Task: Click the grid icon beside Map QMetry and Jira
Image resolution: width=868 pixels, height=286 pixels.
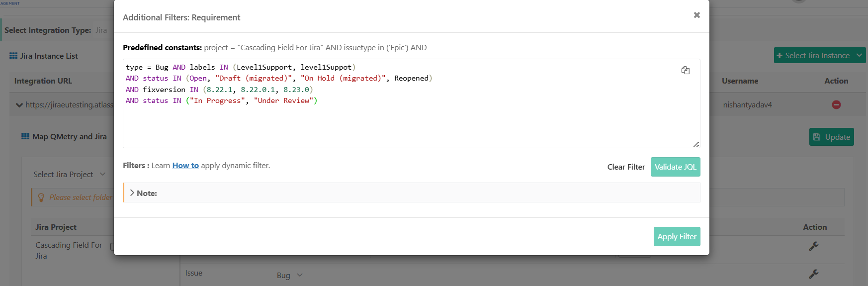Action: 25,136
